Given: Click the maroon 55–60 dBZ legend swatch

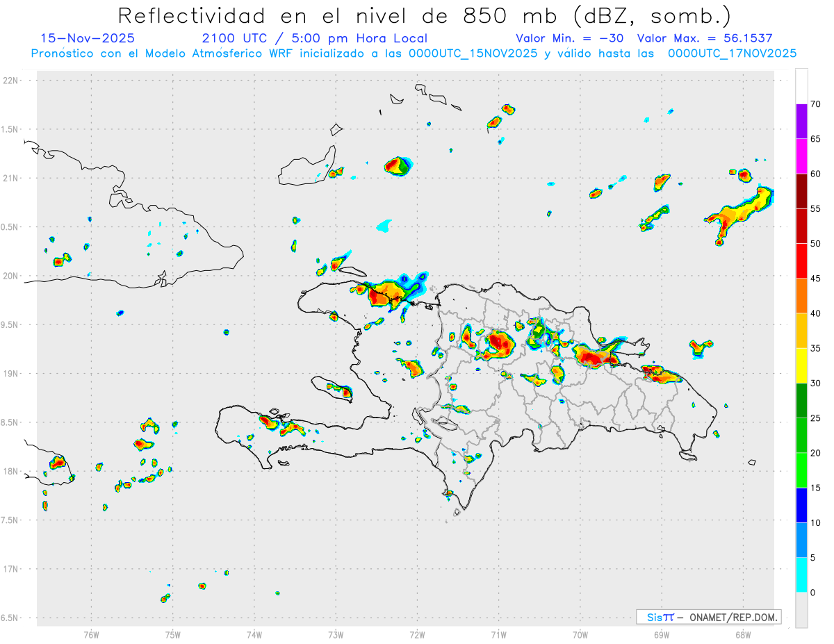Looking at the screenshot, I should point(801,191).
